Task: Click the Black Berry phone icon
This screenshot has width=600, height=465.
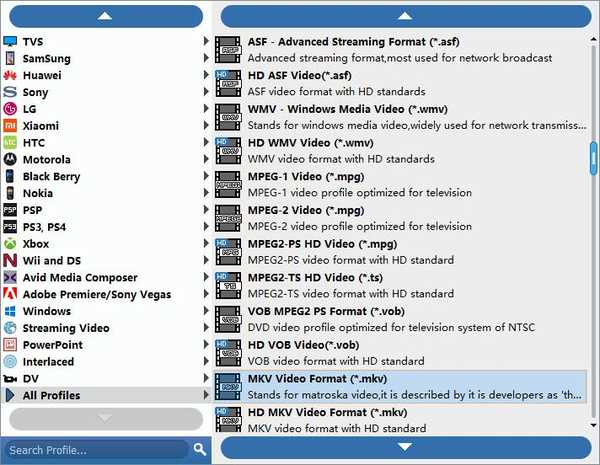Action: (10, 176)
